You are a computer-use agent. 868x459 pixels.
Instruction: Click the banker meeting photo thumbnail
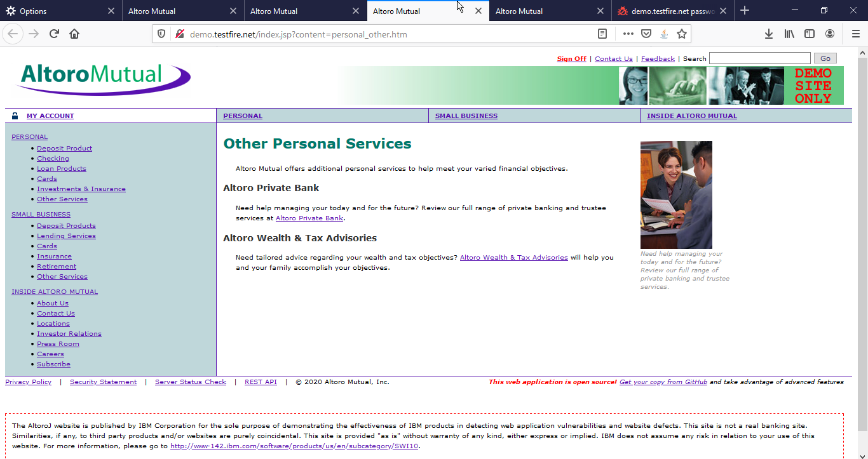click(676, 195)
